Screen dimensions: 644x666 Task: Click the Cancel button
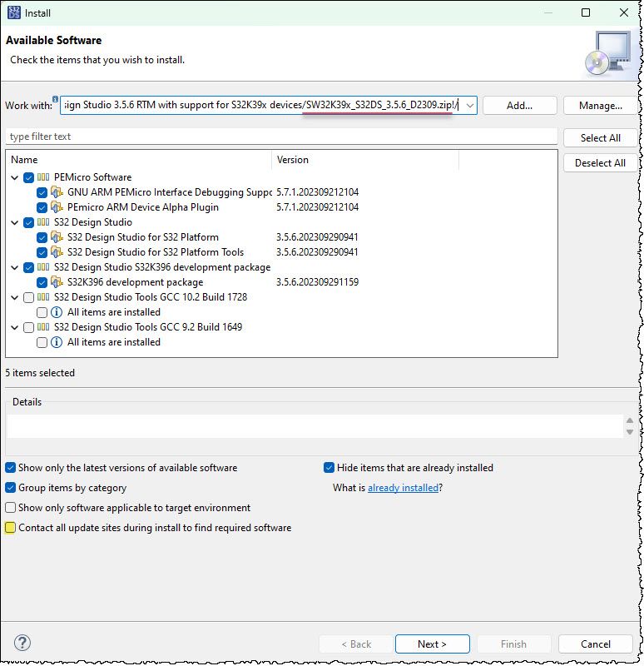pyautogui.click(x=596, y=644)
